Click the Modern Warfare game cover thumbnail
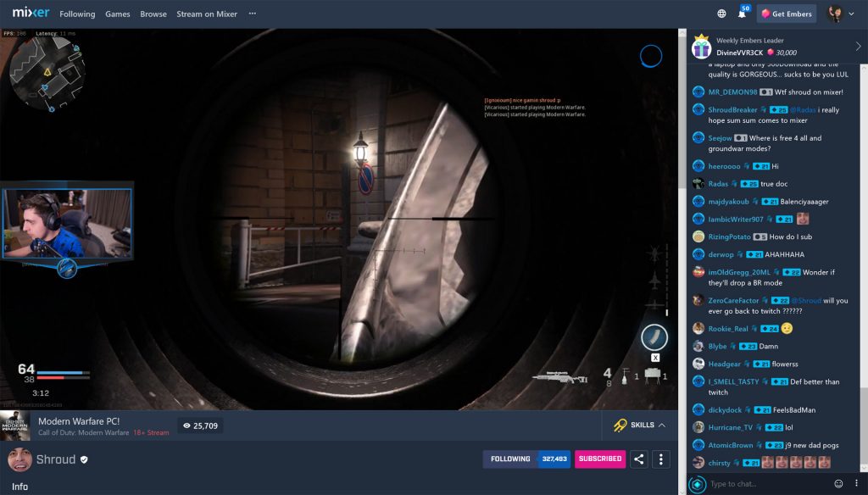The width and height of the screenshot is (868, 495). coord(15,425)
